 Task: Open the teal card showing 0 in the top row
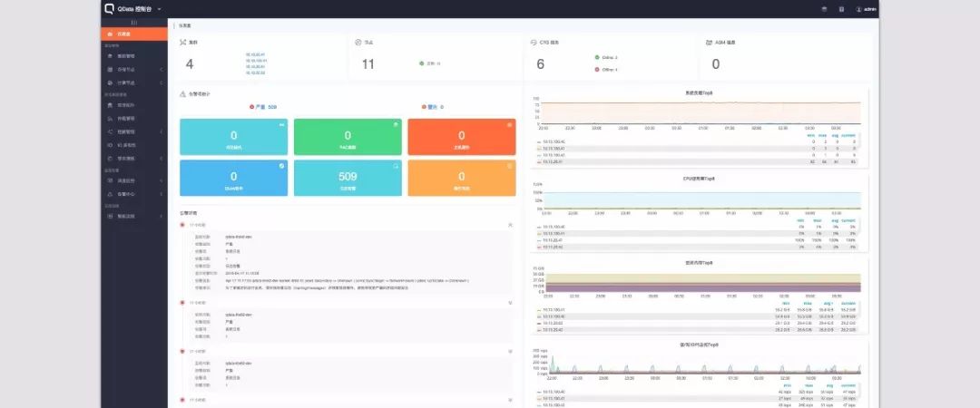[234, 137]
